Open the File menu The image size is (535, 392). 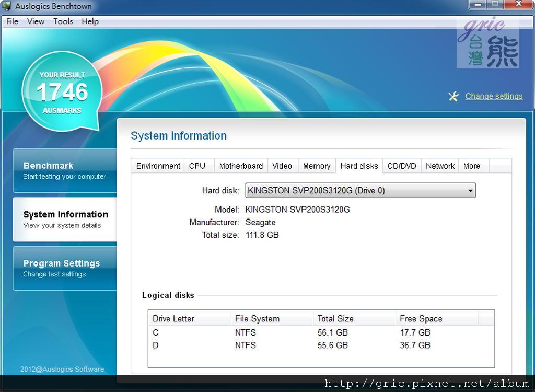13,21
